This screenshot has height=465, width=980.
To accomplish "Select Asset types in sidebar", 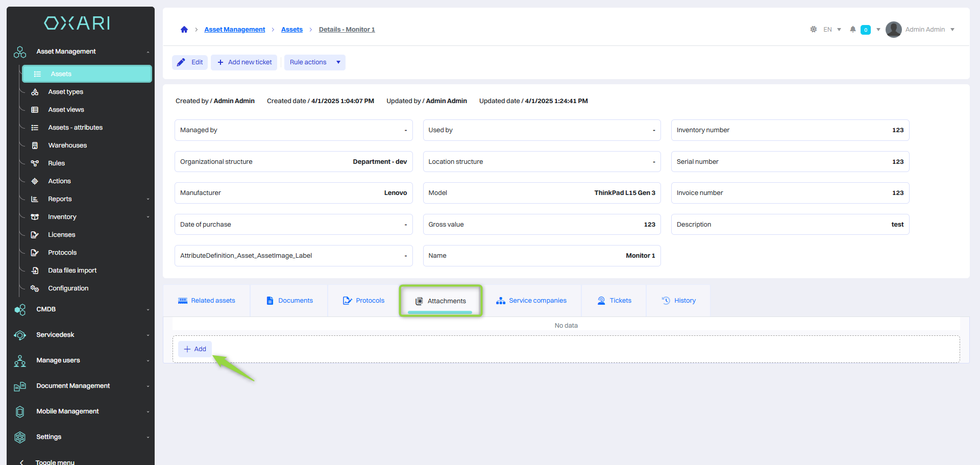I will coord(65,92).
